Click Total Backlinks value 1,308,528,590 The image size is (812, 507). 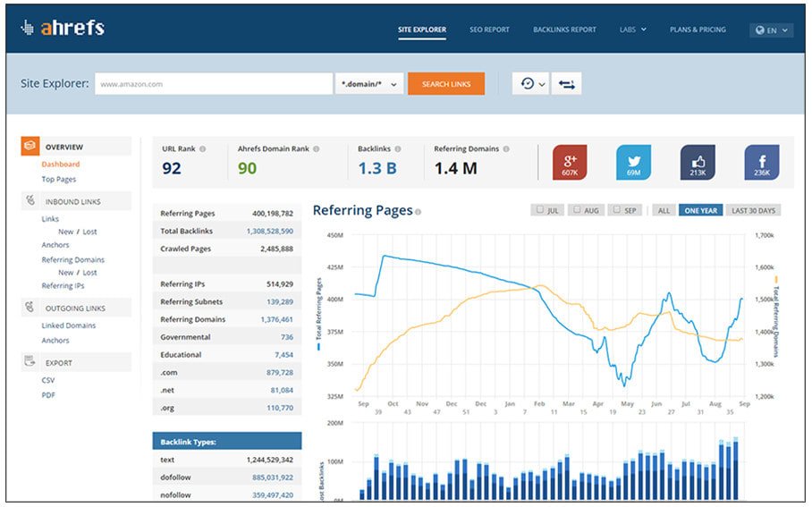[270, 231]
